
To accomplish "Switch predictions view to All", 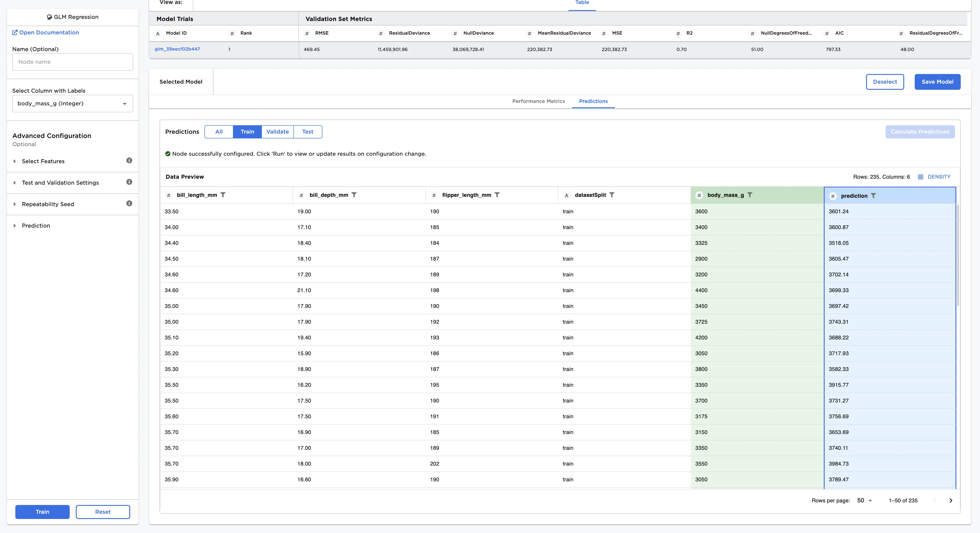I will (x=219, y=132).
